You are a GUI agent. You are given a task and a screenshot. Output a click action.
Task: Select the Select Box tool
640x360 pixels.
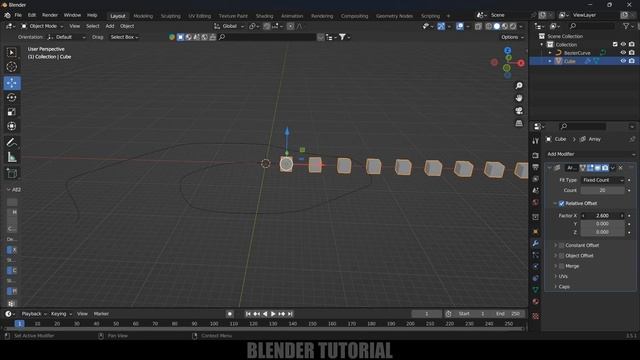[x=11, y=52]
